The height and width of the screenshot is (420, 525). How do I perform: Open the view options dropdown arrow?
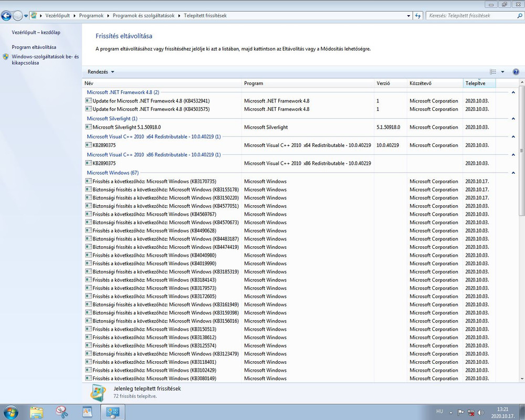click(x=502, y=72)
